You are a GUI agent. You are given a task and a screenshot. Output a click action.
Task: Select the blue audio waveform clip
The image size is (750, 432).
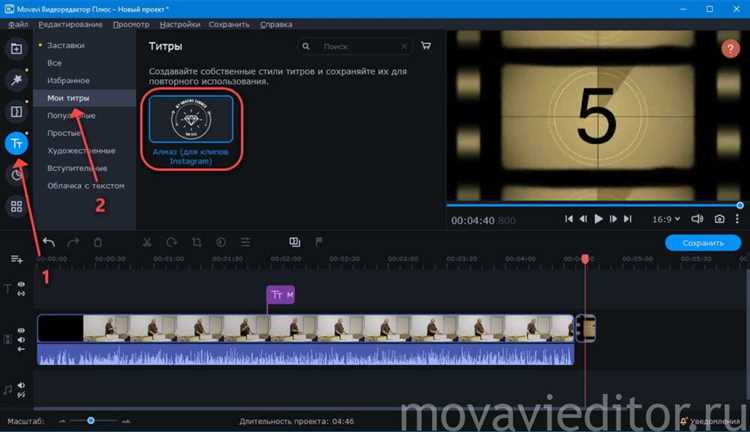pos(306,354)
